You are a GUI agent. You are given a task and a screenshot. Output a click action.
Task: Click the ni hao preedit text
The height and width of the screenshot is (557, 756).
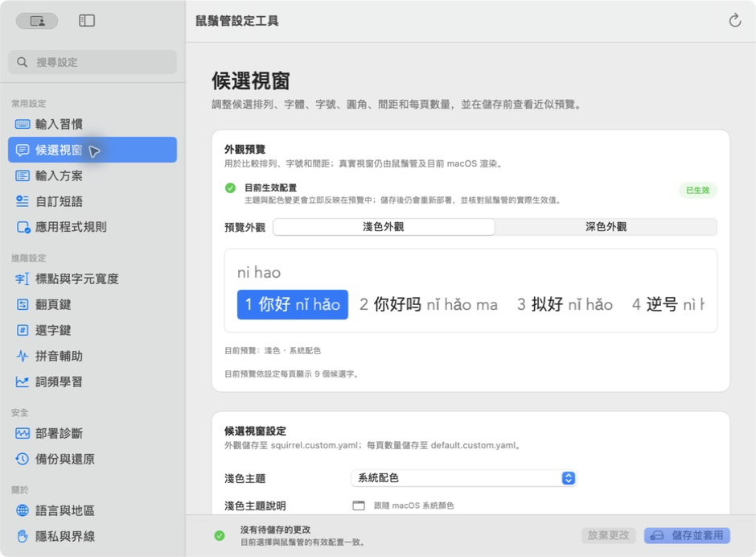click(x=259, y=273)
